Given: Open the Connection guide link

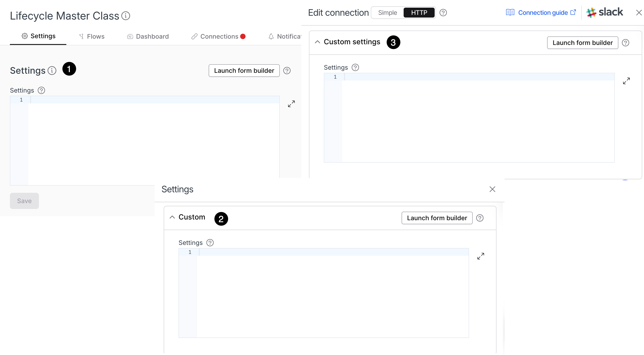Looking at the screenshot, I should (547, 13).
